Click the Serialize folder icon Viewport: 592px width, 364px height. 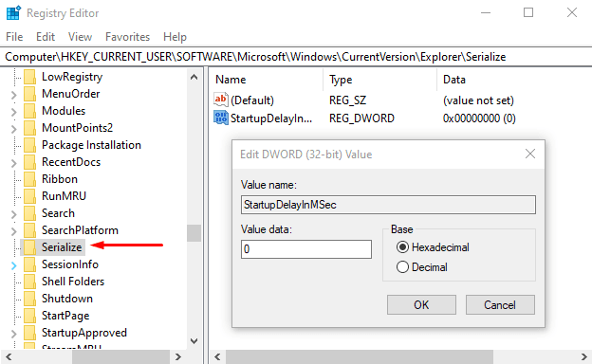pyautogui.click(x=29, y=247)
